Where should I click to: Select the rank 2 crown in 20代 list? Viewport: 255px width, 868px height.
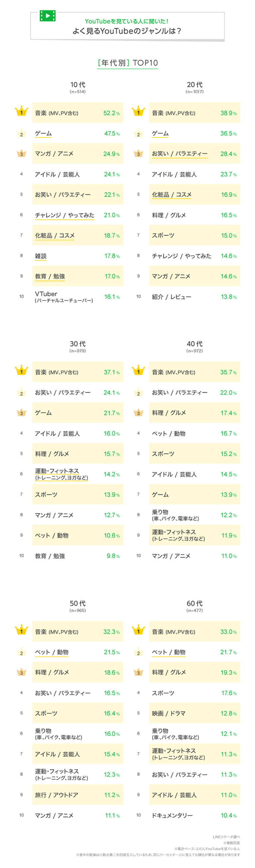click(138, 134)
